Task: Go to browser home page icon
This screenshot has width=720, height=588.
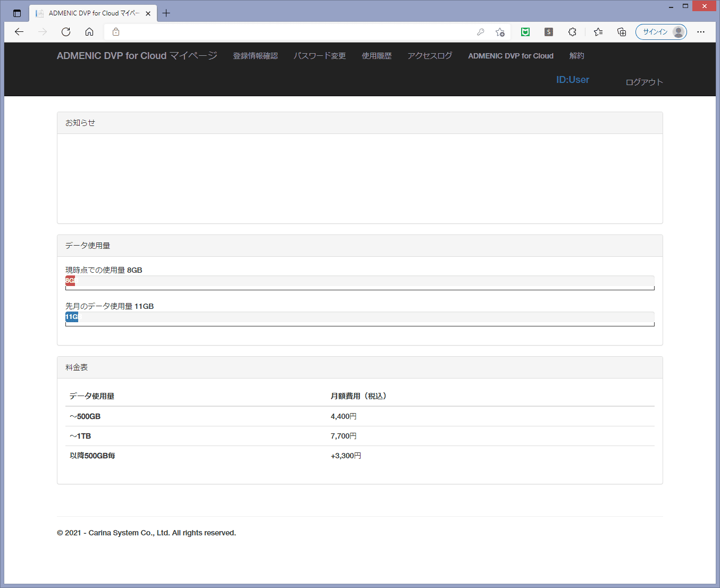Action: click(89, 32)
